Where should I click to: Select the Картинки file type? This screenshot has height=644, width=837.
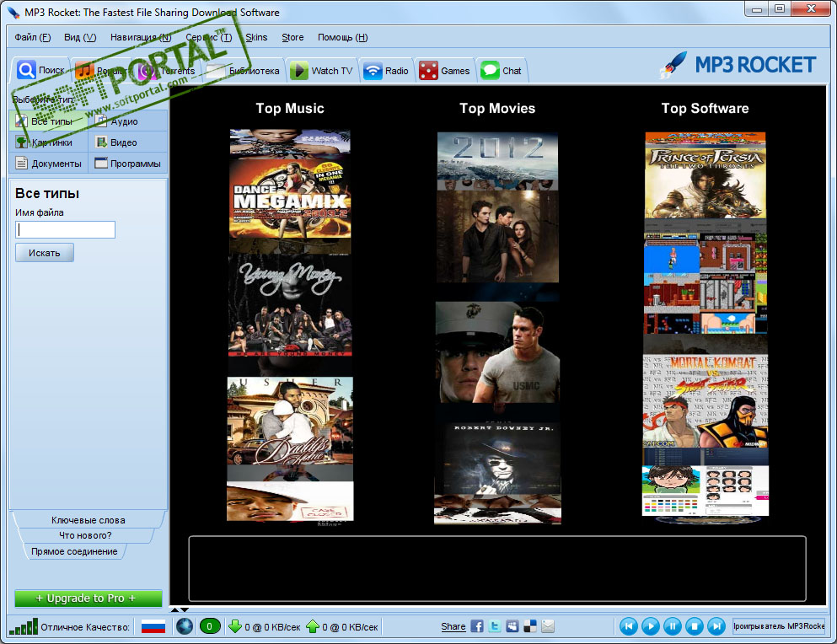pos(48,142)
